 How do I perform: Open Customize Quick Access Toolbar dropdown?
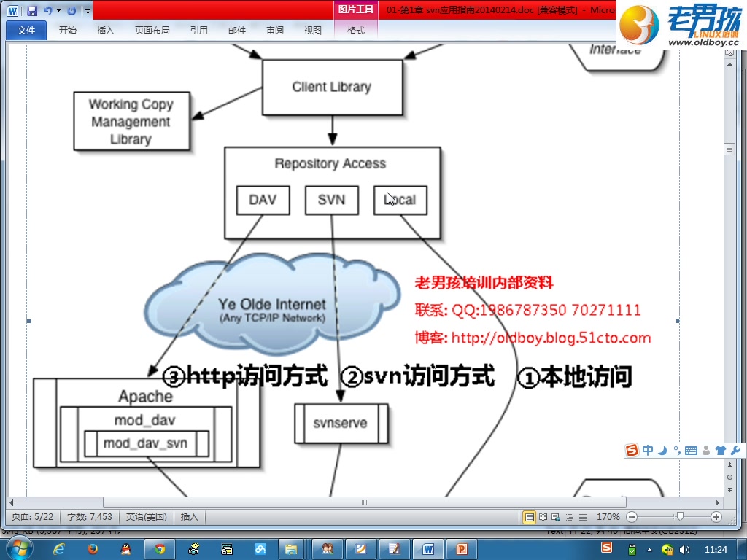tap(88, 11)
